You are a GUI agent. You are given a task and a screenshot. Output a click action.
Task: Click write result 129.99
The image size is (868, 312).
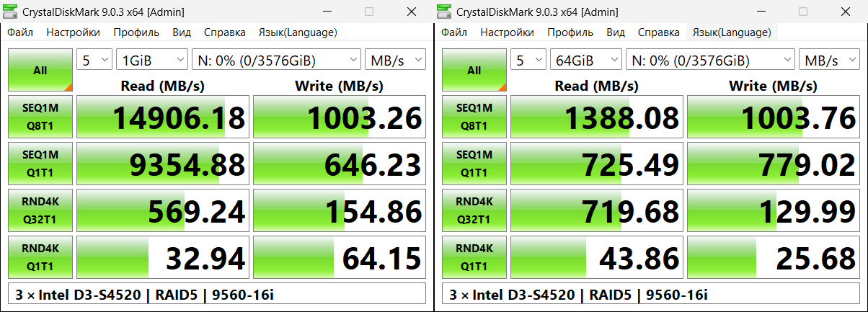[x=774, y=210]
